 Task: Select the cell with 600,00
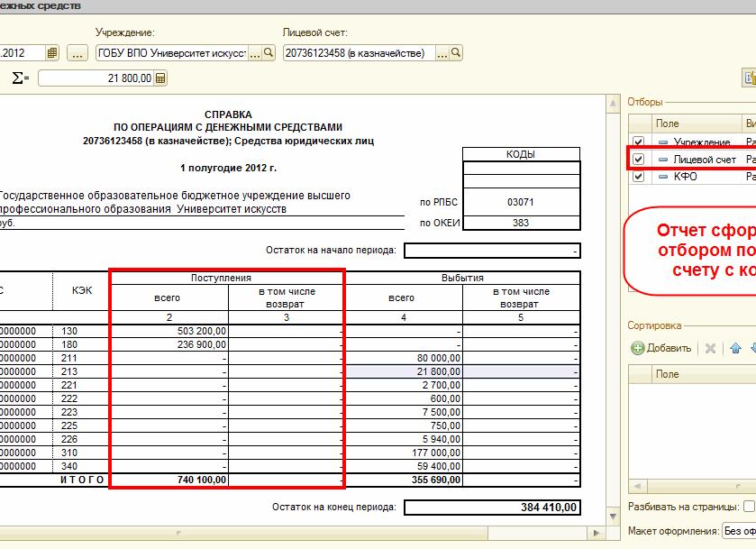click(404, 398)
